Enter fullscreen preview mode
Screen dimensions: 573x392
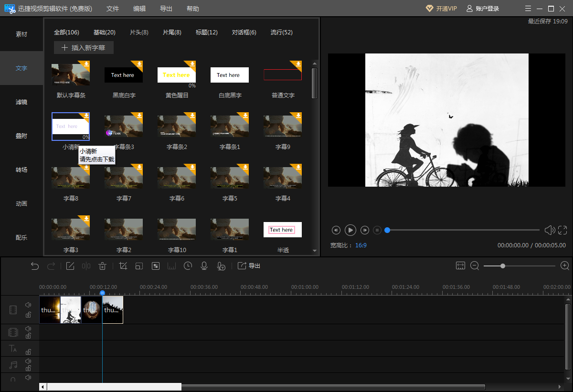563,230
